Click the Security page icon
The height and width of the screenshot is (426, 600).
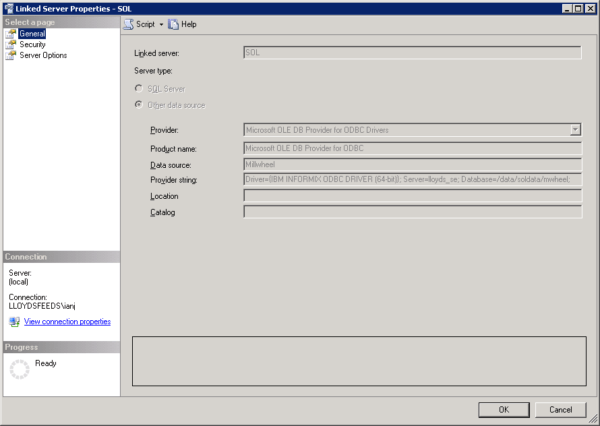[x=12, y=44]
